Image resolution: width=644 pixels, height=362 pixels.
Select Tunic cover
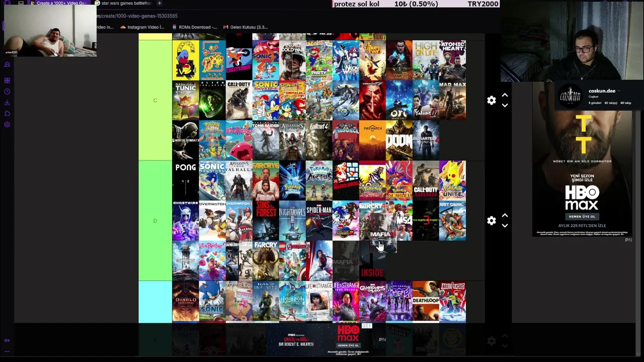186,101
